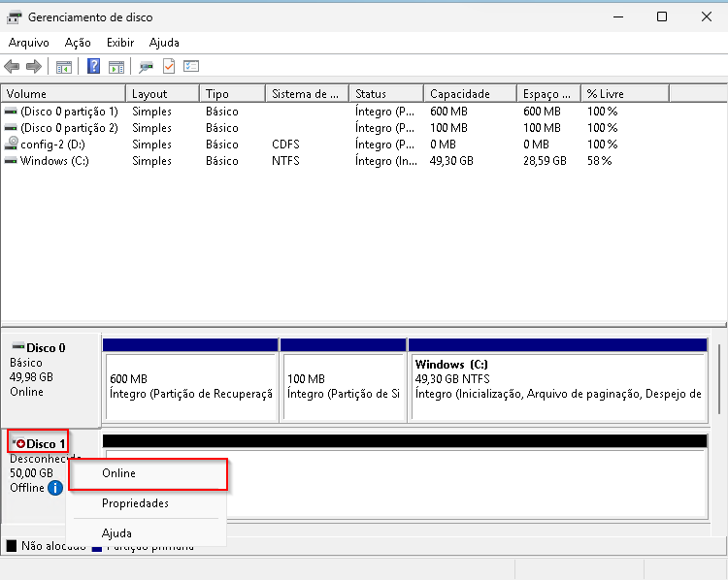Screen dimensions: 728x580
Task: Click show/hide console tree toolbar icon
Action: pyautogui.click(x=64, y=67)
